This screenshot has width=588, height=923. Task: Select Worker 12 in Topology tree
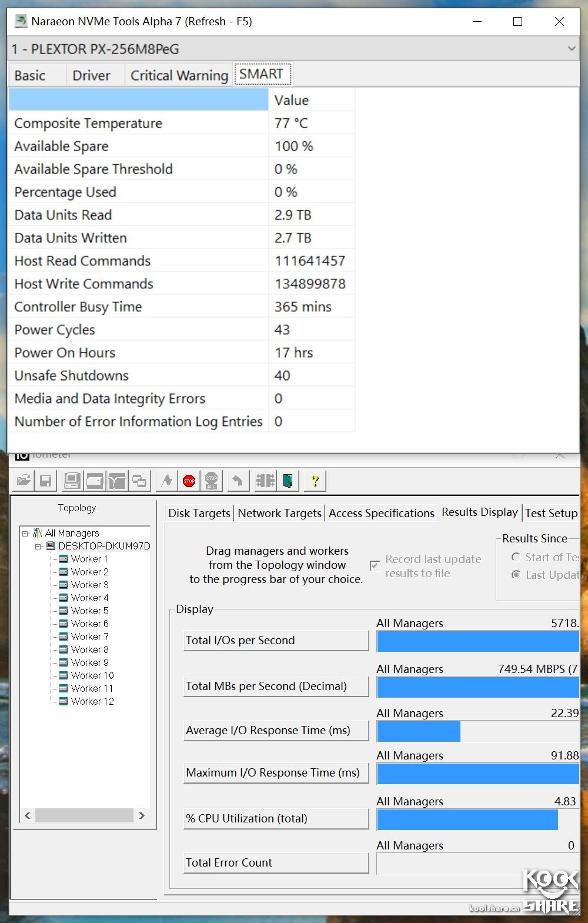point(92,701)
